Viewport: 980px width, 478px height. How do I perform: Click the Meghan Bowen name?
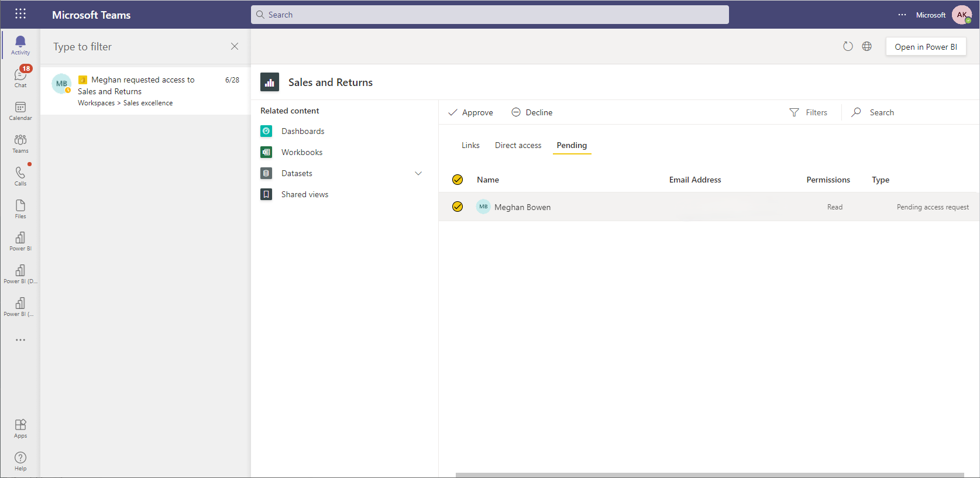click(522, 207)
